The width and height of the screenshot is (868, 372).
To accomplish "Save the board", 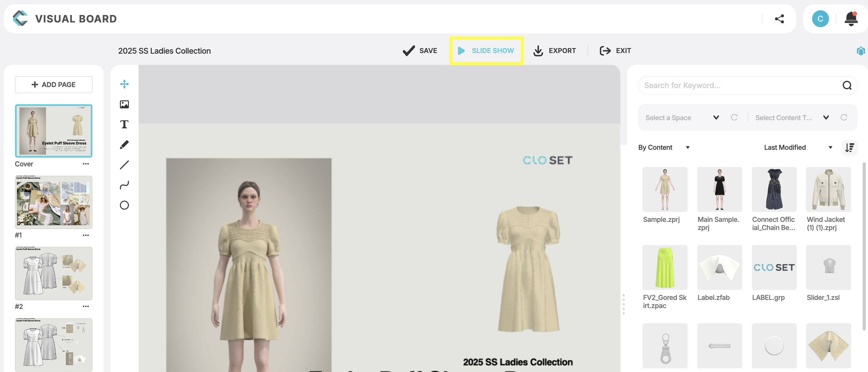I will (420, 51).
